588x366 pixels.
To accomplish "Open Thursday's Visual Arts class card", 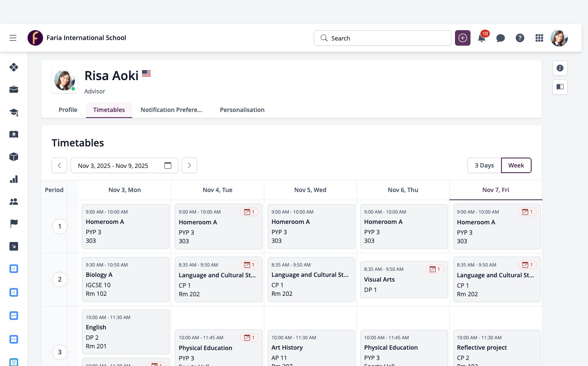I will pos(404,279).
